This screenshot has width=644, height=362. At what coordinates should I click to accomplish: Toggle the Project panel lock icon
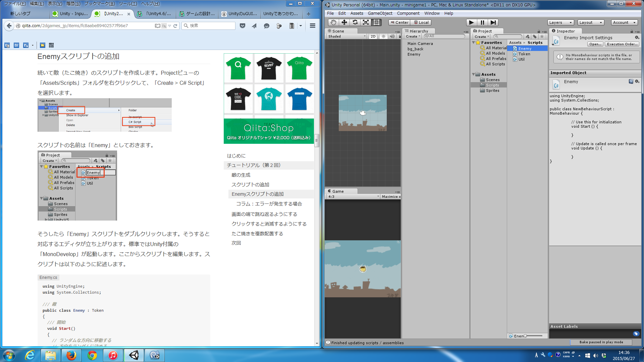coord(539,32)
